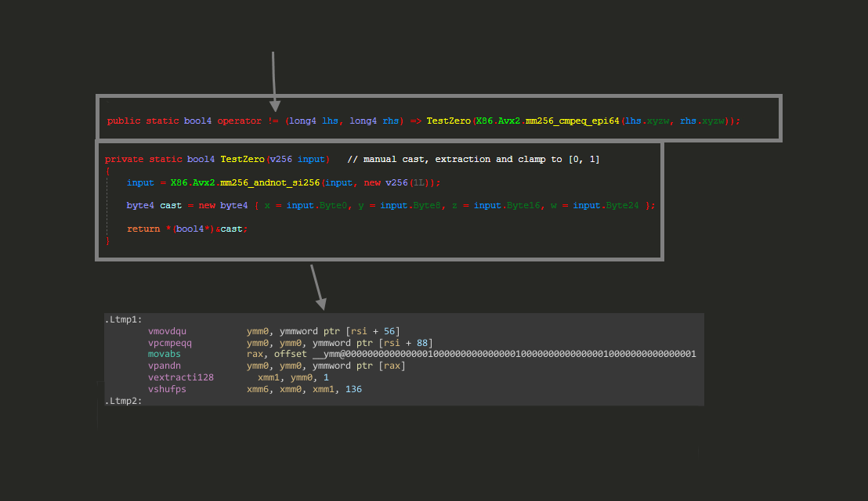Viewport: 868px width, 501px height.
Task: Select the movabs assembly instruction
Action: tap(164, 354)
